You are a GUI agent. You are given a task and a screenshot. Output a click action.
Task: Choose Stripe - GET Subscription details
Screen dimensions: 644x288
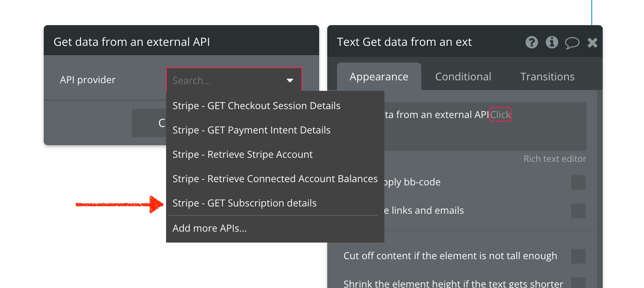pos(245,203)
